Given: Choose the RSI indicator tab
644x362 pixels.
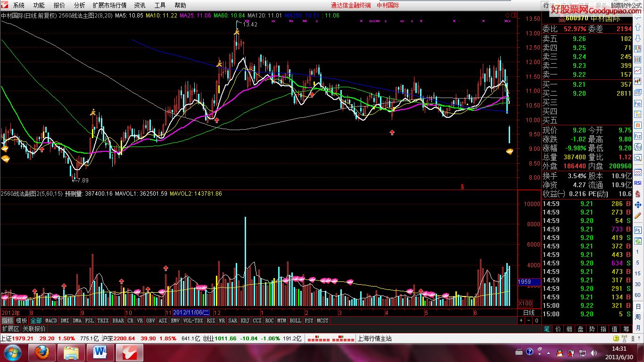Looking at the screenshot, I should [x=210, y=321].
